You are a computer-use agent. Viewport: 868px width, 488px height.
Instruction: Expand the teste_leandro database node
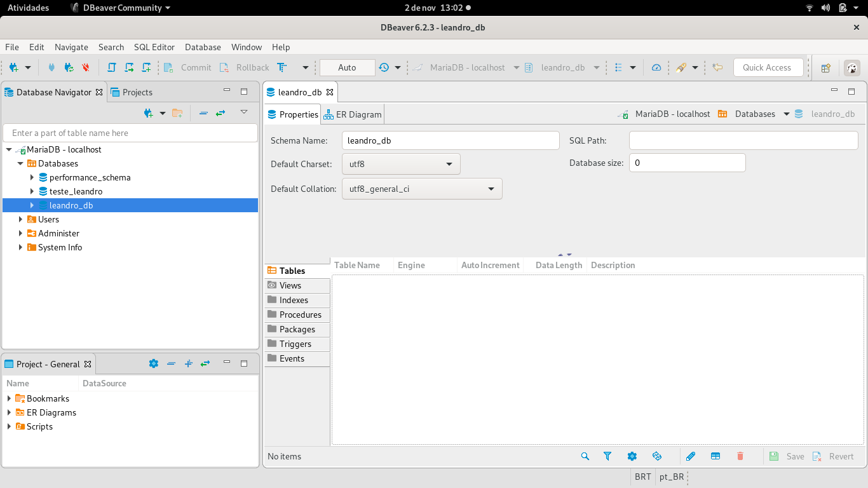32,191
